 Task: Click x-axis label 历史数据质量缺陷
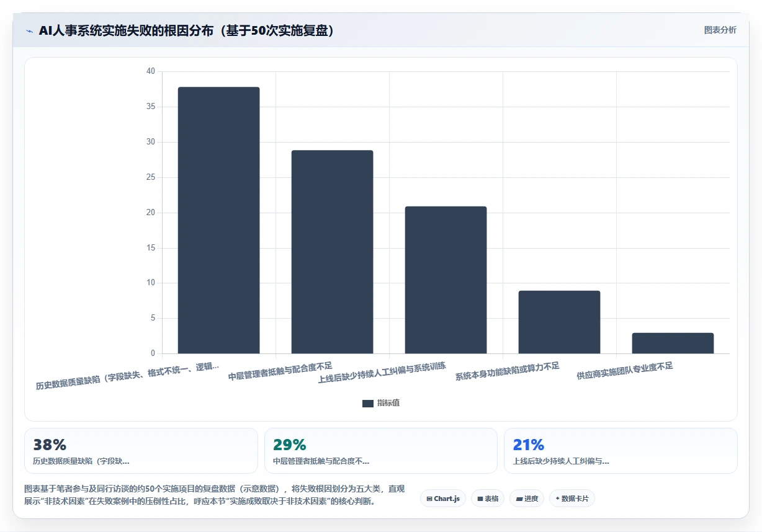127,377
